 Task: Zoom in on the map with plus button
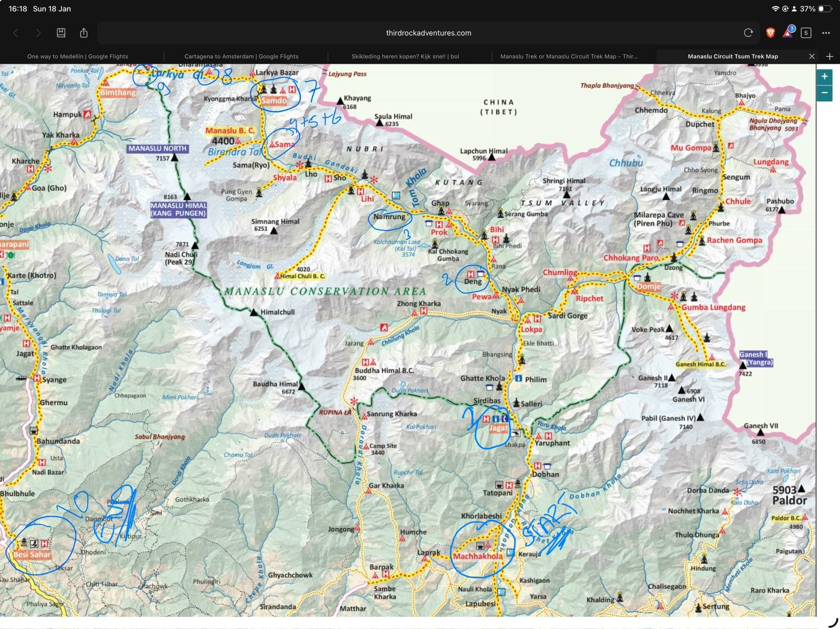(824, 77)
